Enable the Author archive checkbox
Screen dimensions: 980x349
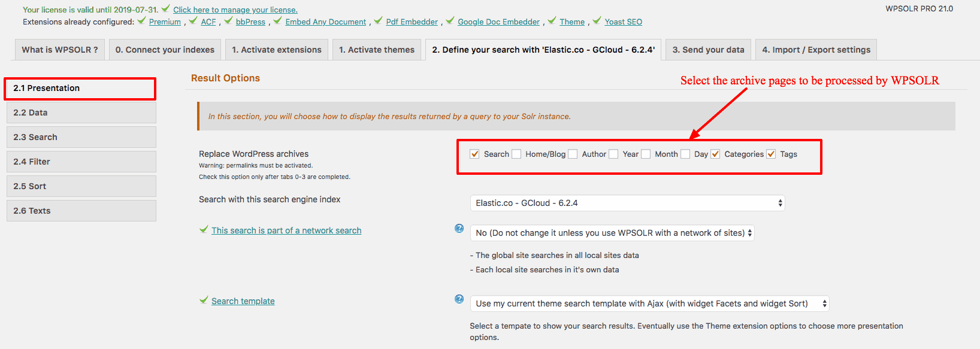pyautogui.click(x=573, y=154)
